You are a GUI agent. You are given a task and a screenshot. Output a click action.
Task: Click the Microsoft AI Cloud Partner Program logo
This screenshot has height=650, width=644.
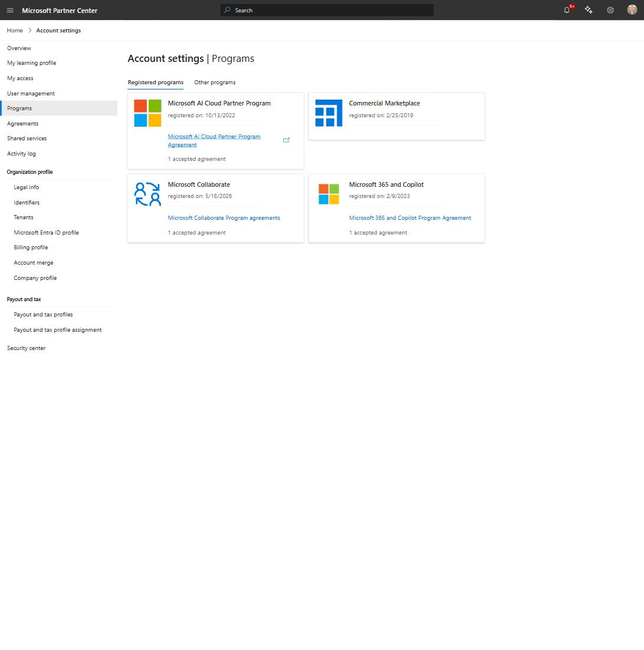tap(147, 113)
